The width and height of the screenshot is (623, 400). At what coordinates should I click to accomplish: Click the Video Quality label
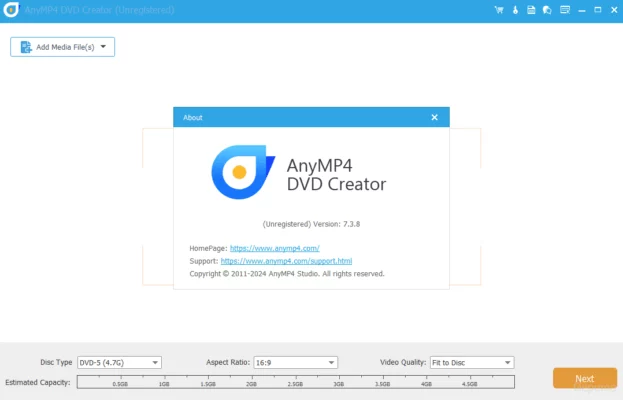pos(403,362)
